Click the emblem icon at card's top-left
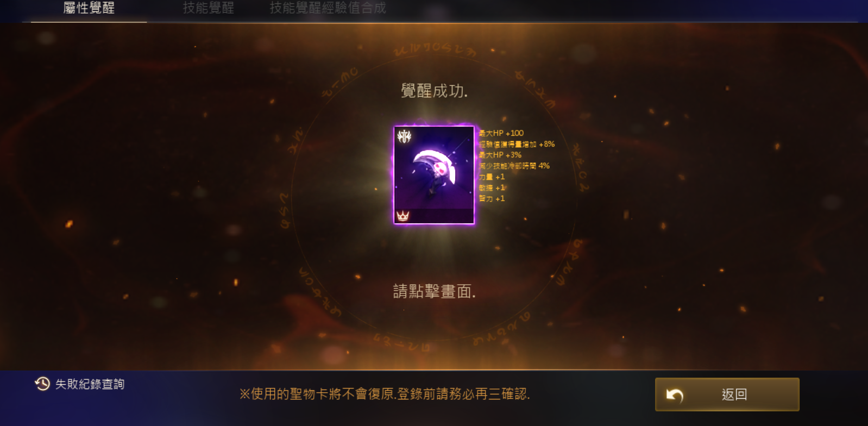 click(x=404, y=136)
